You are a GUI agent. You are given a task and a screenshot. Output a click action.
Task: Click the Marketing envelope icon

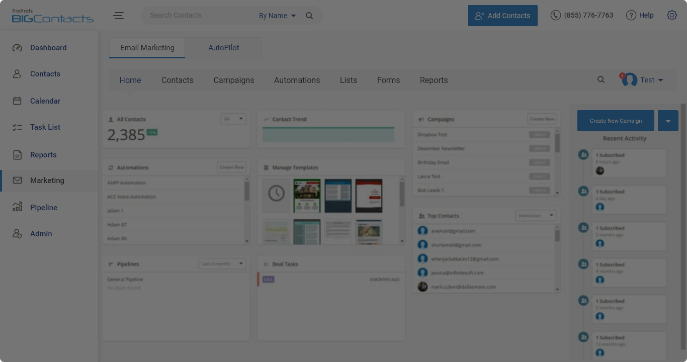pyautogui.click(x=17, y=180)
